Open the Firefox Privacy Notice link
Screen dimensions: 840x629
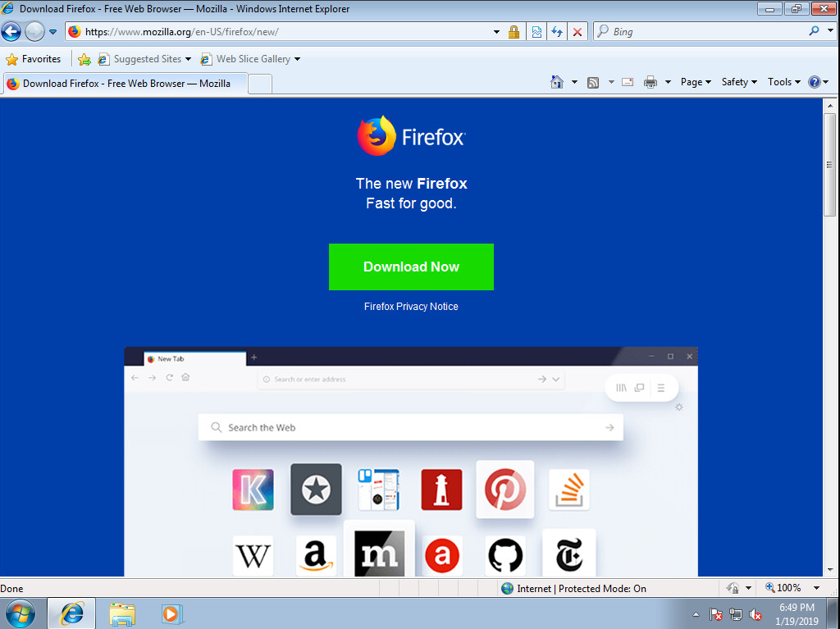411,307
